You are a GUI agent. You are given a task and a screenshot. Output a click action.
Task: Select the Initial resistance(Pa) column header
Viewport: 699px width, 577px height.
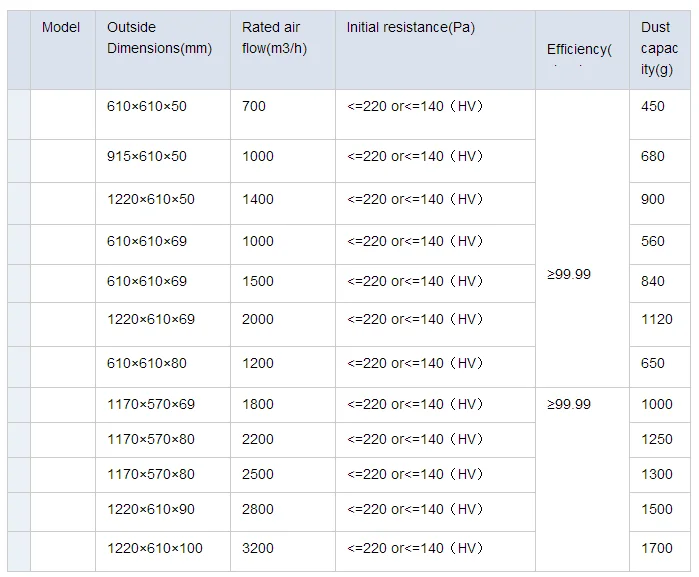click(411, 28)
